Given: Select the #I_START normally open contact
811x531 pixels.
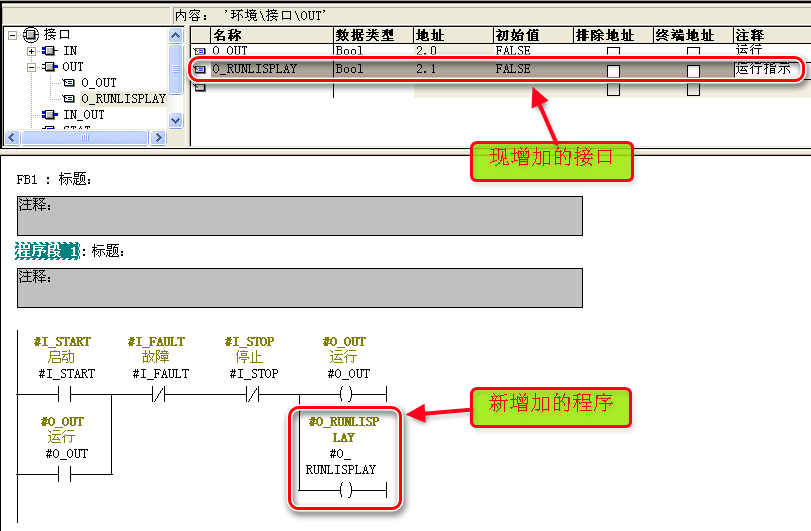Looking at the screenshot, I should [65, 396].
